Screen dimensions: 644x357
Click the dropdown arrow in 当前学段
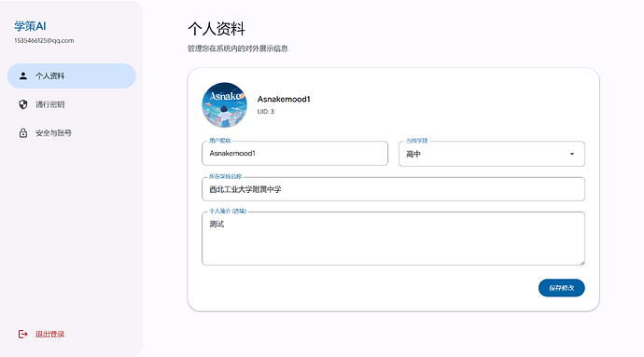(572, 154)
